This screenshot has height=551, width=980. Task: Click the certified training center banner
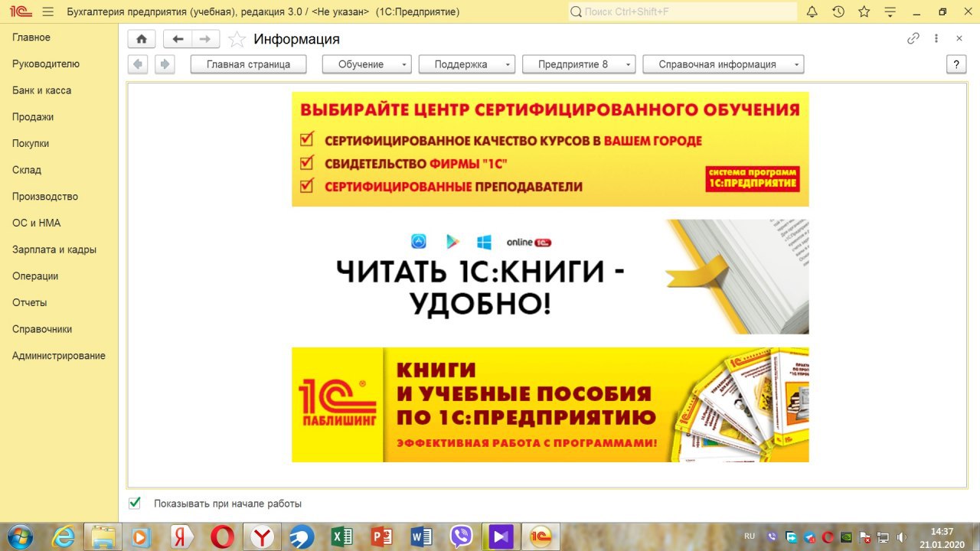(550, 149)
